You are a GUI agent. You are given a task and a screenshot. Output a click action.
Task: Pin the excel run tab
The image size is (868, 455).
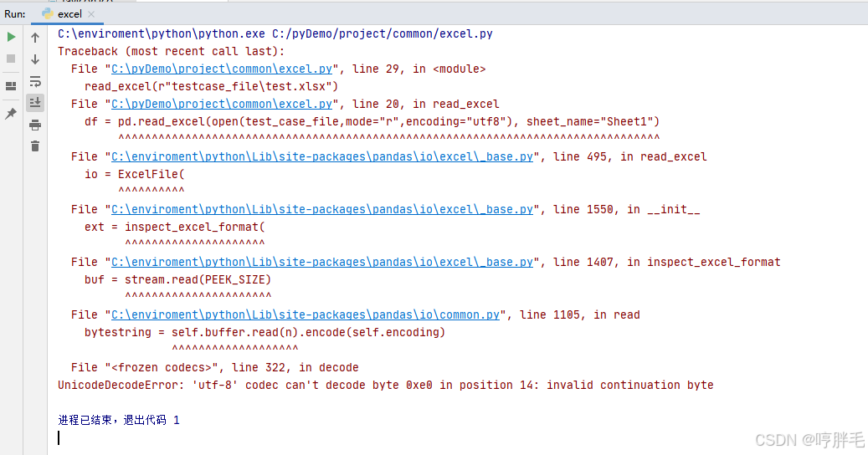11,114
